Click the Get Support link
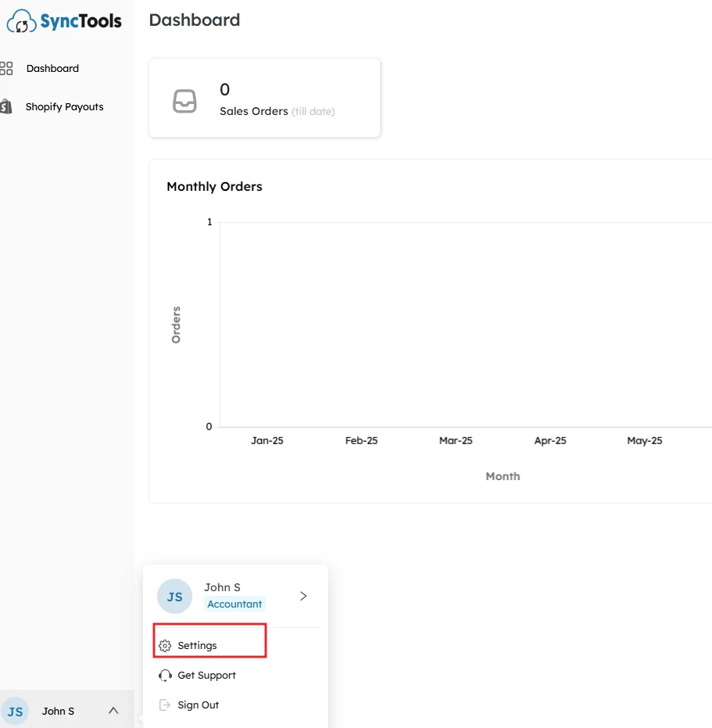The width and height of the screenshot is (712, 728). coord(207,675)
